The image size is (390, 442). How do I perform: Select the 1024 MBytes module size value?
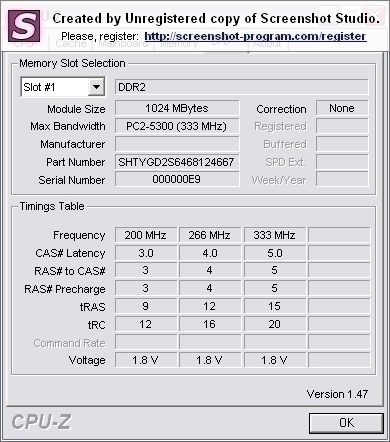(177, 108)
